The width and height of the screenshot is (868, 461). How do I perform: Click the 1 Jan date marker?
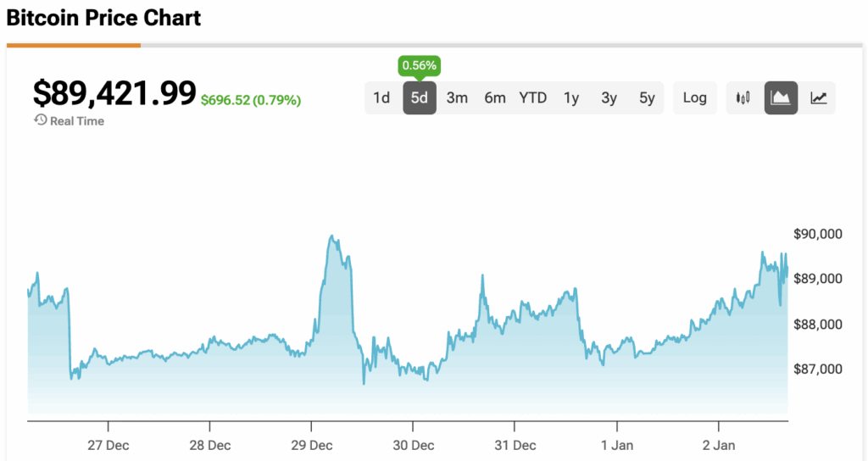pyautogui.click(x=617, y=446)
